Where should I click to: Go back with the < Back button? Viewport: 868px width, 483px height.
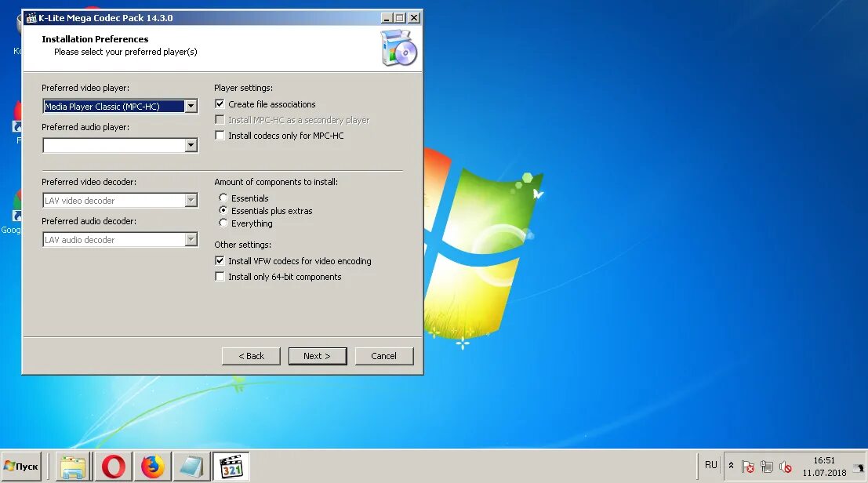coord(251,356)
